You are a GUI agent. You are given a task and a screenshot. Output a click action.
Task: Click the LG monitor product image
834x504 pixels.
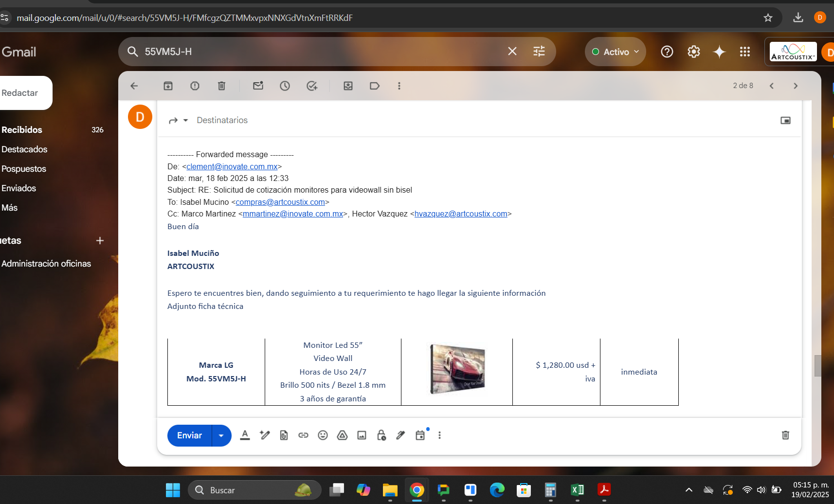coord(457,368)
